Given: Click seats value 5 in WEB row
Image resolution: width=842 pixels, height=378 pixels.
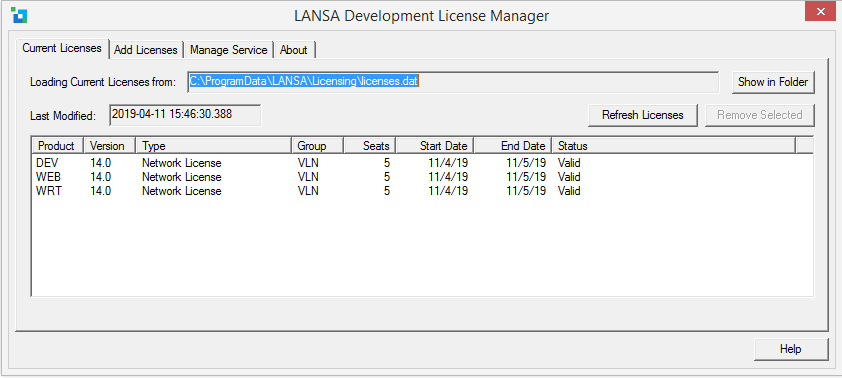Looking at the screenshot, I should click(387, 177).
